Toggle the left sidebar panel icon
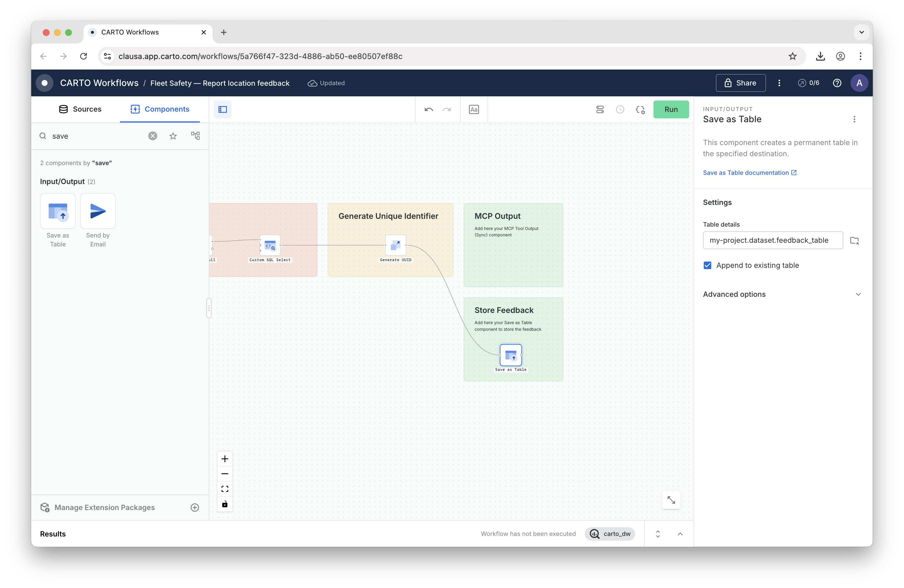 223,109
